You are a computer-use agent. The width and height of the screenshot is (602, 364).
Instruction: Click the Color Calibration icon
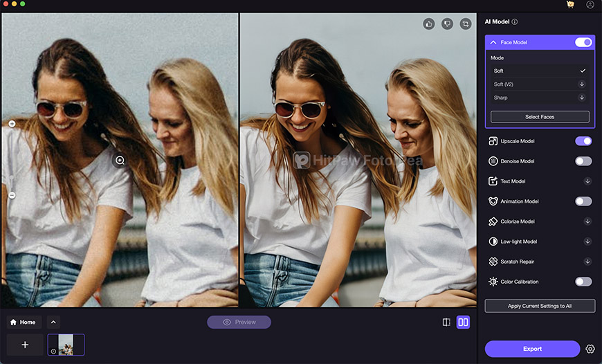493,282
